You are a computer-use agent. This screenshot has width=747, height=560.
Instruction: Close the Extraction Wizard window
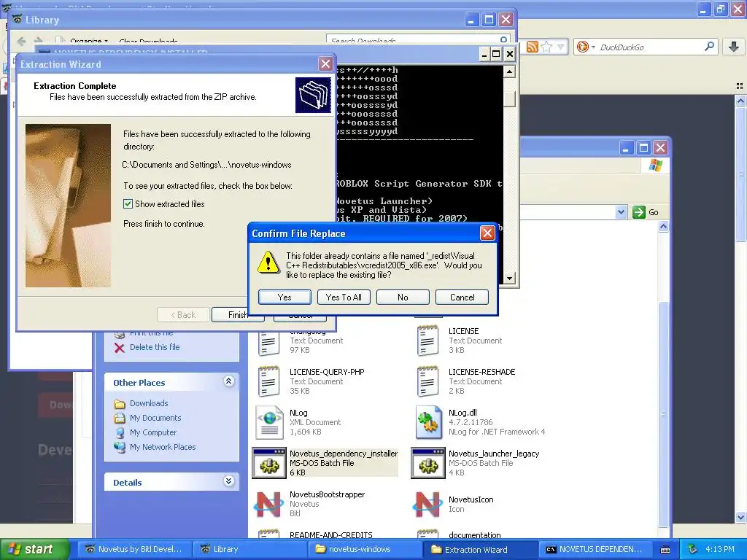[325, 64]
